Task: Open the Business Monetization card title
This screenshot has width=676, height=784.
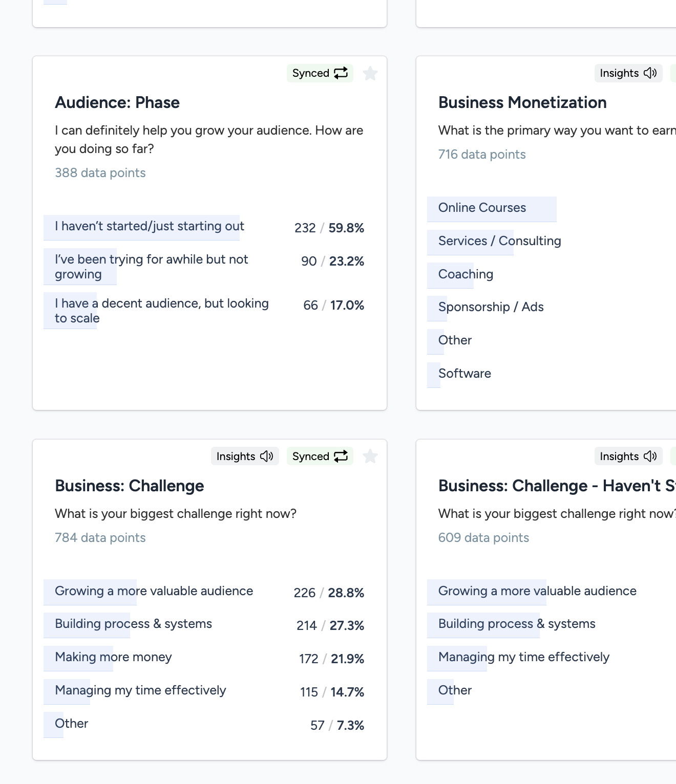Action: click(522, 102)
